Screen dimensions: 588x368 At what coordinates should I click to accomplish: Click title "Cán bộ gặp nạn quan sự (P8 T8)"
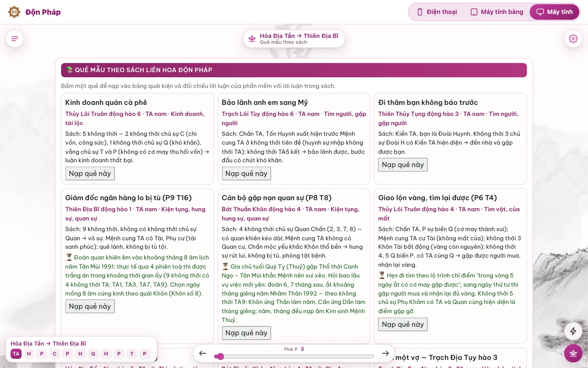(277, 198)
